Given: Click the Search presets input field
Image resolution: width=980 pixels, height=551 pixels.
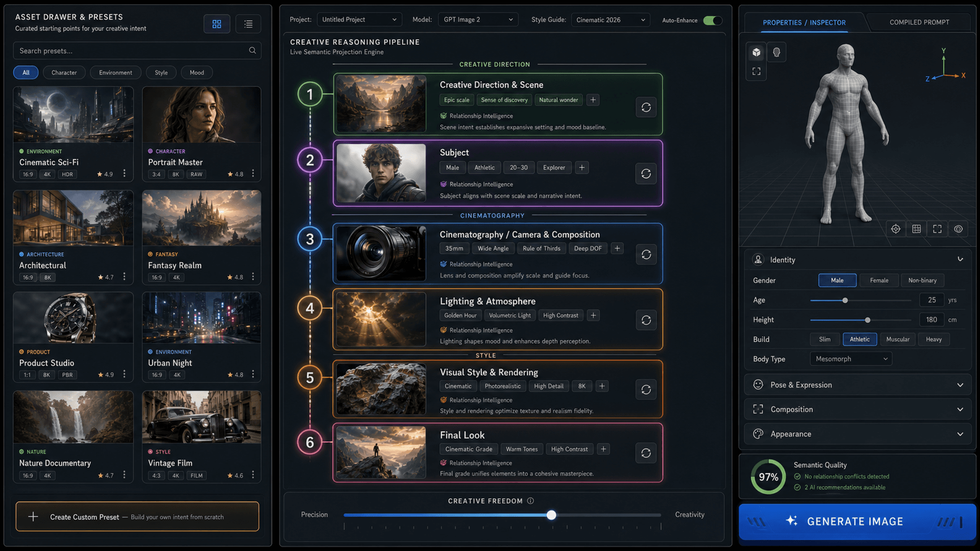Looking at the screenshot, I should 137,51.
